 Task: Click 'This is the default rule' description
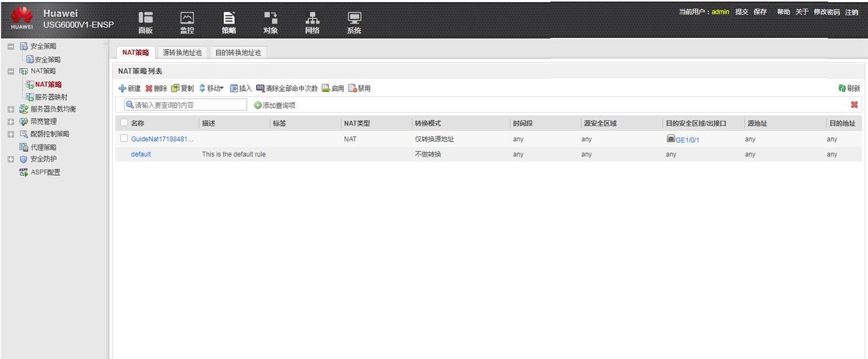pyautogui.click(x=234, y=154)
